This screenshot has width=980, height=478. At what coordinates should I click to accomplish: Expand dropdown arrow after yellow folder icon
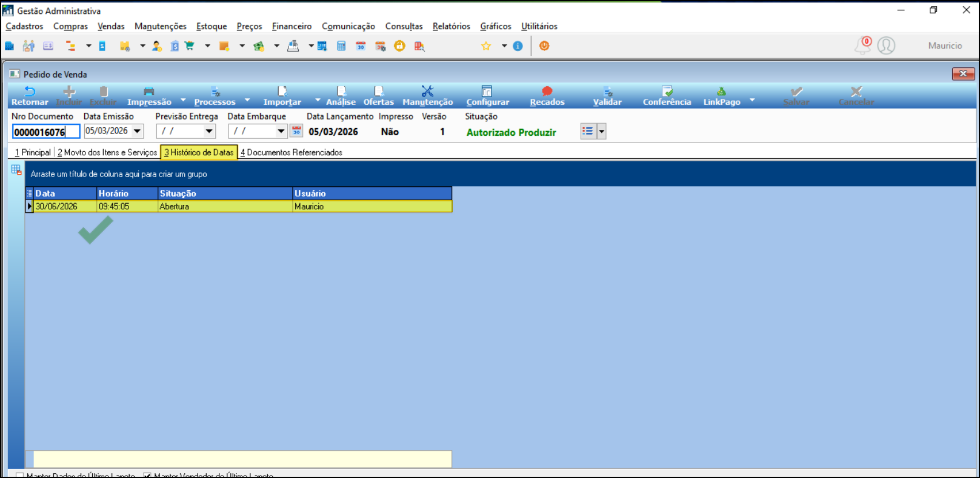(142, 46)
